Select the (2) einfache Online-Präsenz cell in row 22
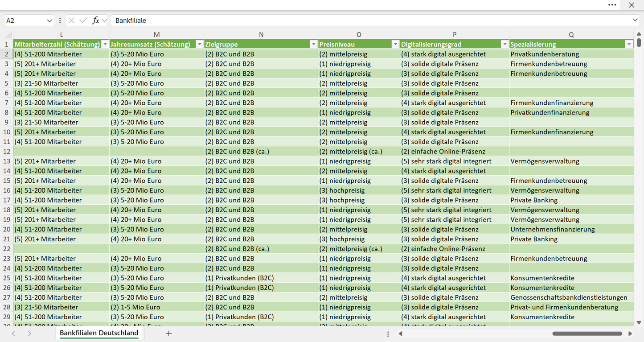Viewport: 644px width, 342px height. click(455, 249)
